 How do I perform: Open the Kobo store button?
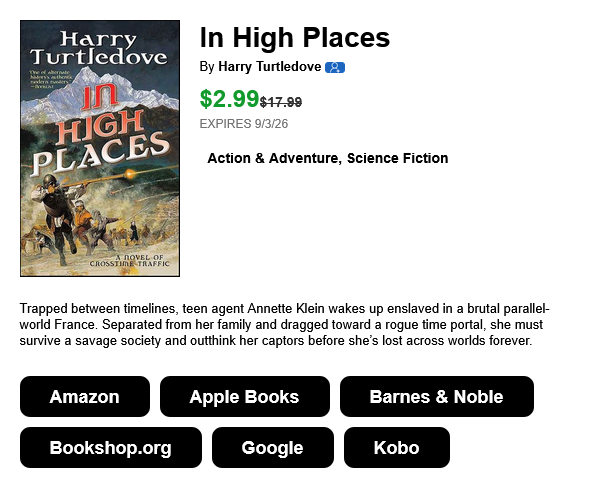click(x=396, y=447)
